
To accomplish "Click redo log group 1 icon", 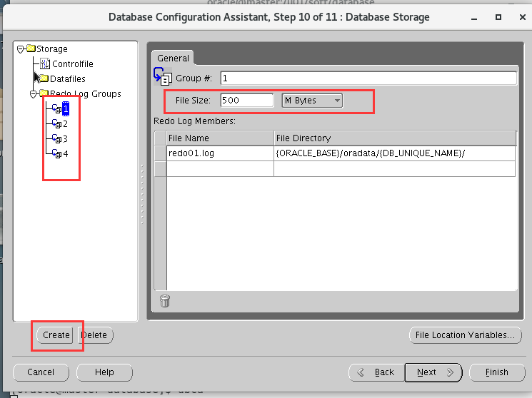I will pyautogui.click(x=56, y=109).
